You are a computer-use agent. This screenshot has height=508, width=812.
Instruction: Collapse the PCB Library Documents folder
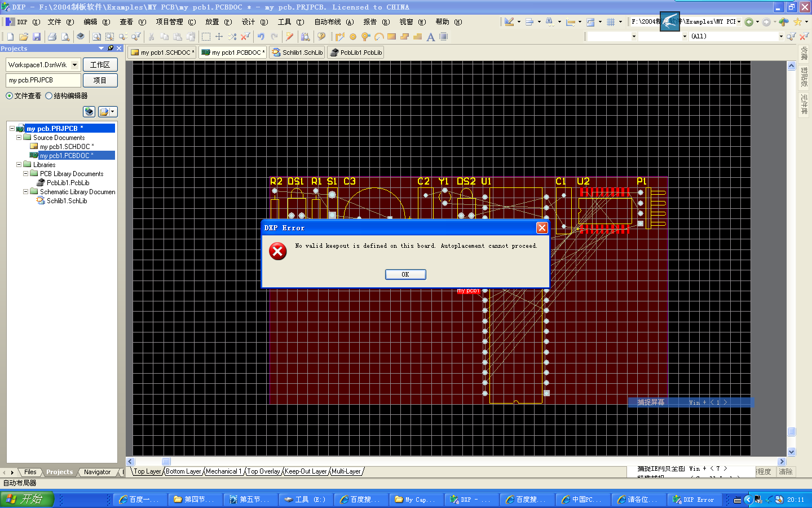tap(25, 174)
